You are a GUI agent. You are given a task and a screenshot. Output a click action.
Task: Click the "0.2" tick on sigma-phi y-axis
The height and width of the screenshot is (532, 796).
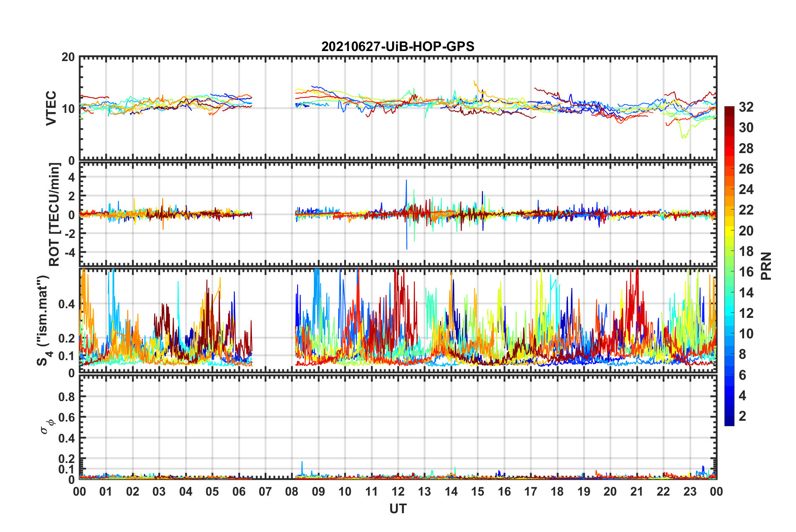(67, 459)
